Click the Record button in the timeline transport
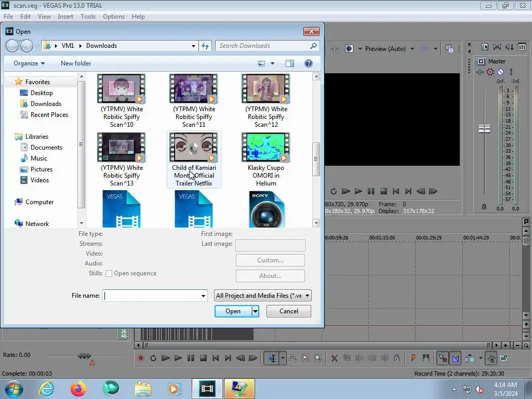Image resolution: width=532 pixels, height=399 pixels. pos(140,358)
